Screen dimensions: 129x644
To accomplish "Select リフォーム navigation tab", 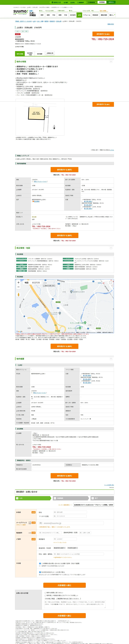I will [x=87, y=15].
